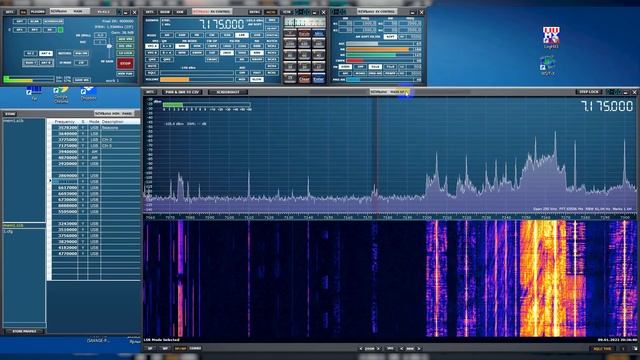Open SETT. in the MAIN SP spectrum window
The height and width of the screenshot is (360, 640).
(x=150, y=92)
